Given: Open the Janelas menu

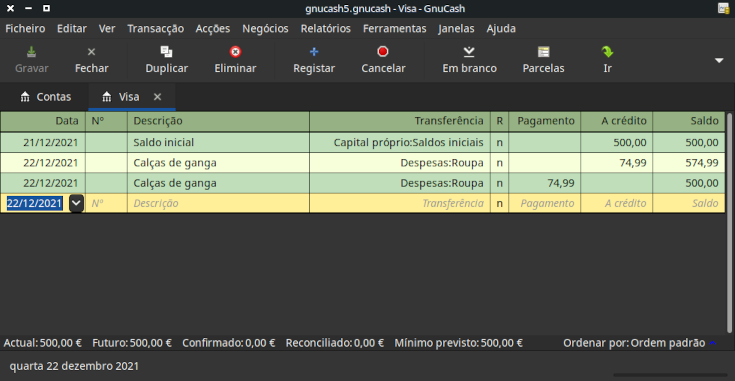Looking at the screenshot, I should pyautogui.click(x=456, y=29).
